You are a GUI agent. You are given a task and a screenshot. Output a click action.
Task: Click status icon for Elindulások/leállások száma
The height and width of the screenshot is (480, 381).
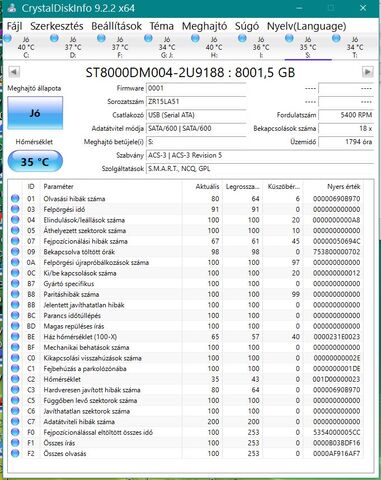click(15, 220)
